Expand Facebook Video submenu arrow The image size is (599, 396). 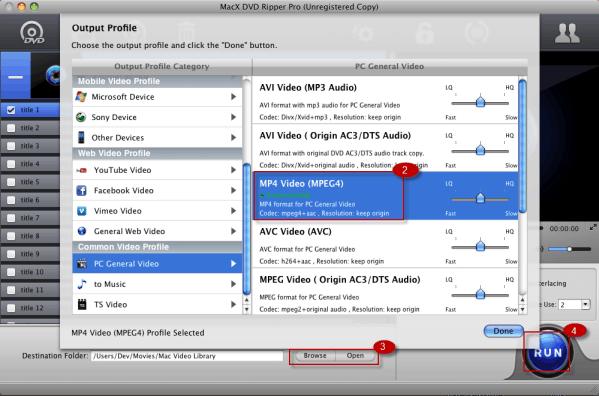pyautogui.click(x=233, y=190)
